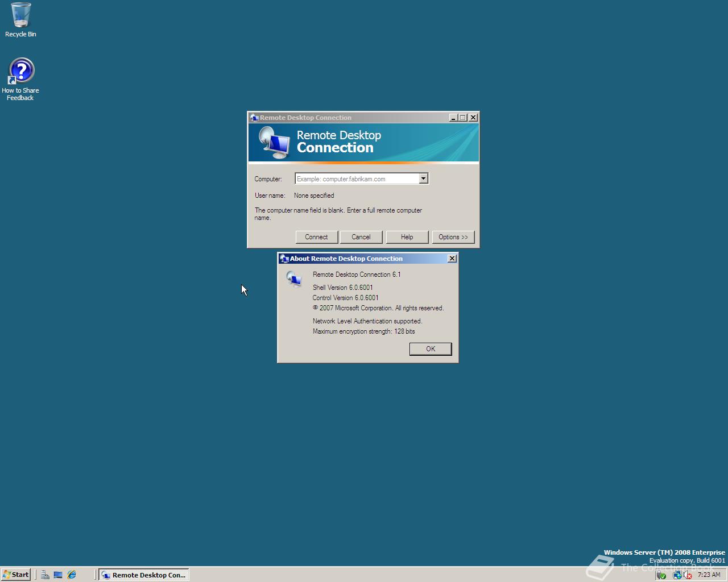
Task: Click the About Remote Desktop Connection title bar
Action: (x=368, y=259)
